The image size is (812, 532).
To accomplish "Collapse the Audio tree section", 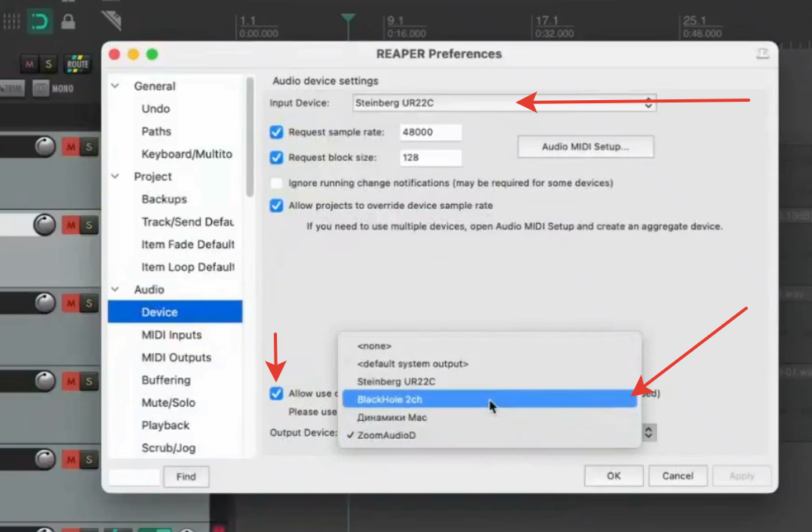I will 115,289.
